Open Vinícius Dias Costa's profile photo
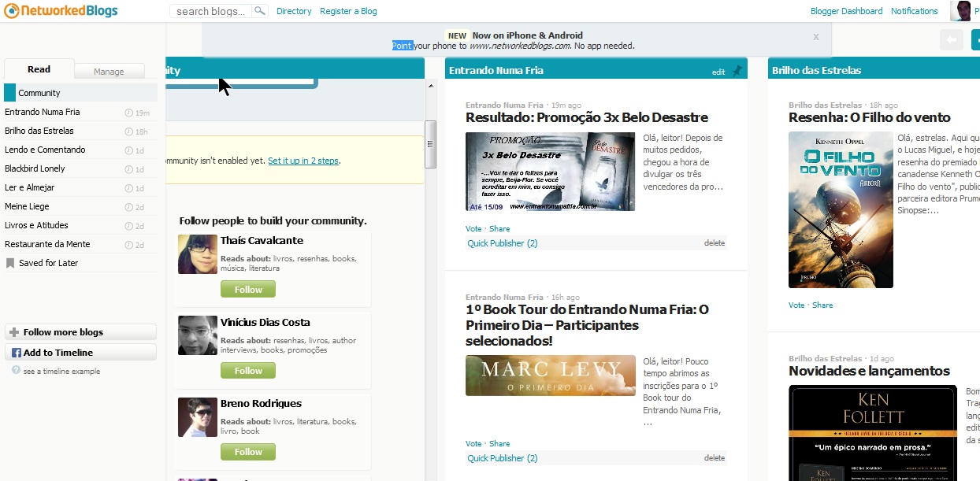Viewport: 980px width, 481px height. point(198,336)
